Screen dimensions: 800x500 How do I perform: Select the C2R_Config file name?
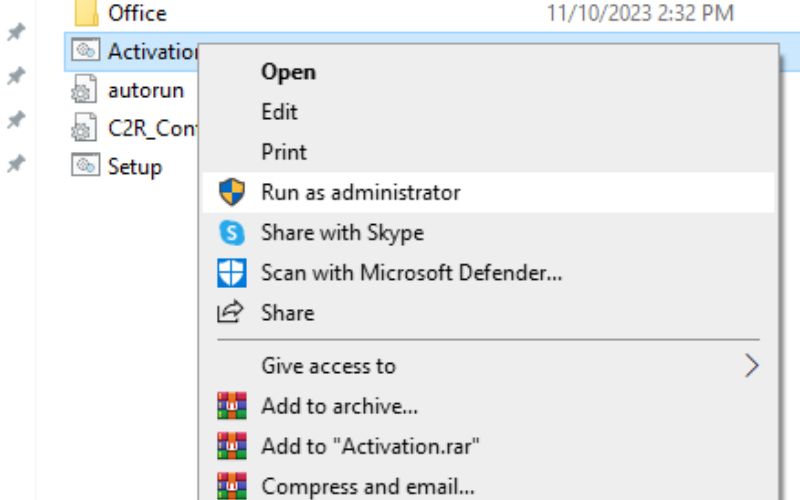pos(153,129)
